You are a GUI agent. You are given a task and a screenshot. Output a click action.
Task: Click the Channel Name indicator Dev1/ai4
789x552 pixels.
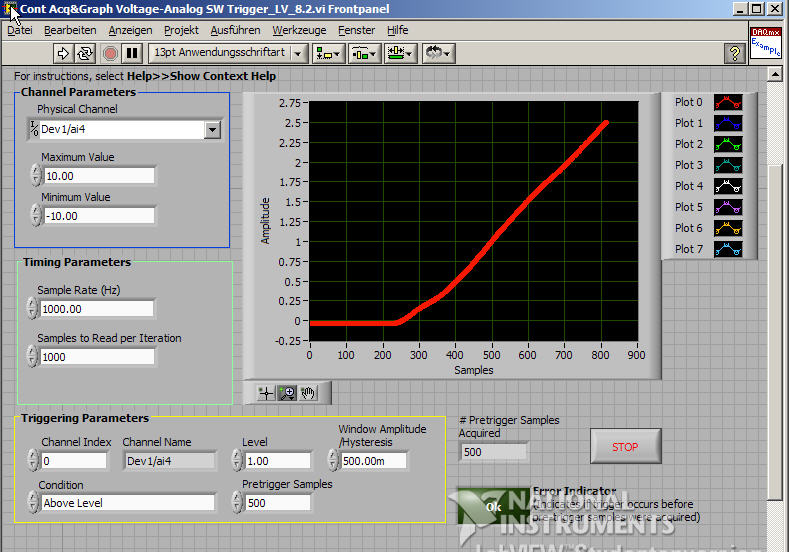(170, 461)
